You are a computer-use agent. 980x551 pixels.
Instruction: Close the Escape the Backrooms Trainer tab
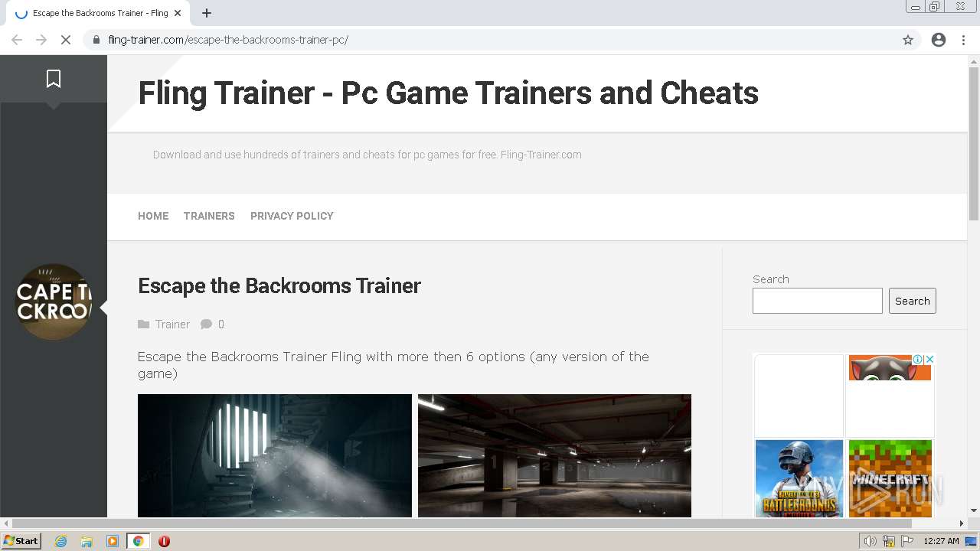[178, 13]
